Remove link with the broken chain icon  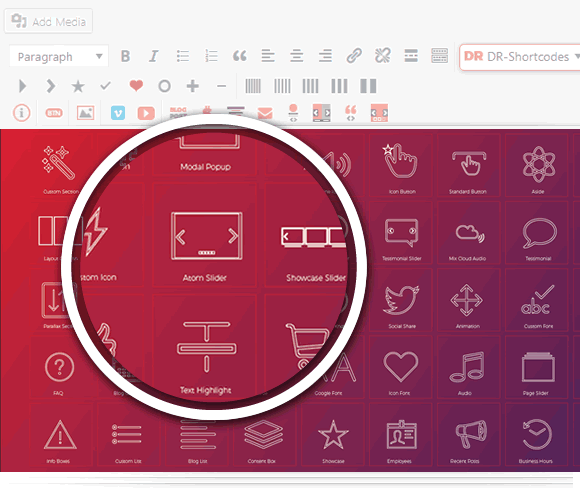(x=382, y=56)
